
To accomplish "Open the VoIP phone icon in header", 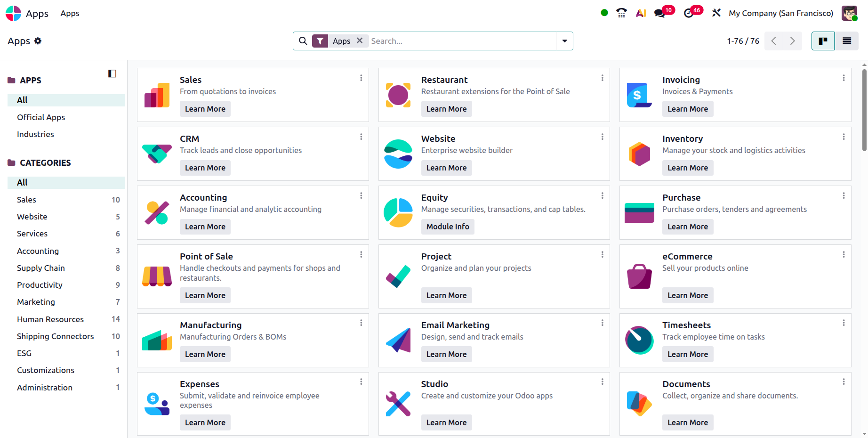I will [621, 13].
